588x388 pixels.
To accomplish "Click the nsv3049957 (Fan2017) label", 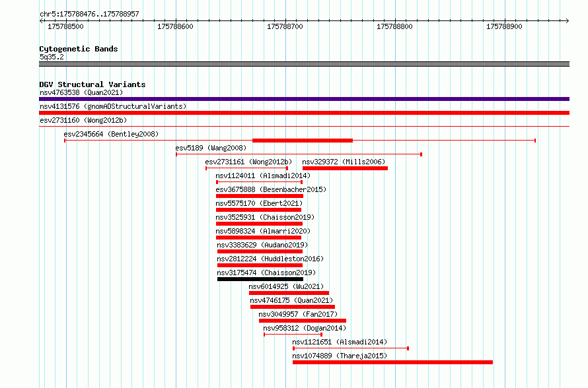I will (298, 314).
